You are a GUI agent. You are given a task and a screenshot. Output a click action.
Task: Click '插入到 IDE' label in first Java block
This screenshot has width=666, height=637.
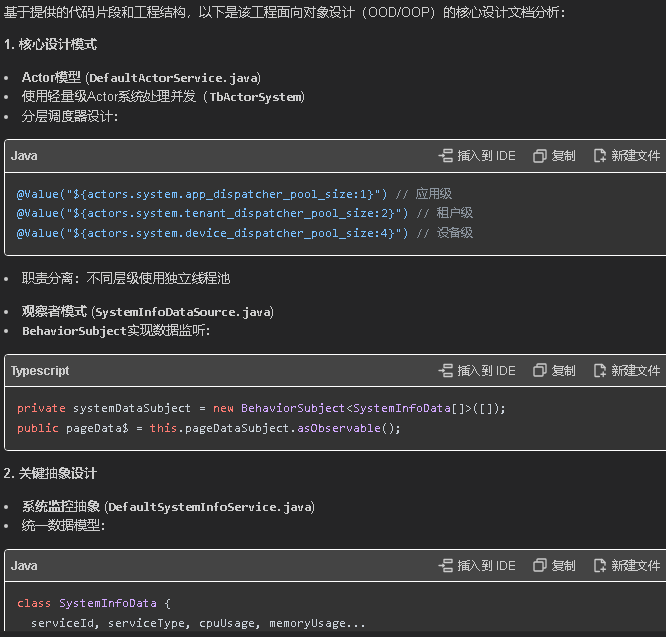tap(486, 156)
